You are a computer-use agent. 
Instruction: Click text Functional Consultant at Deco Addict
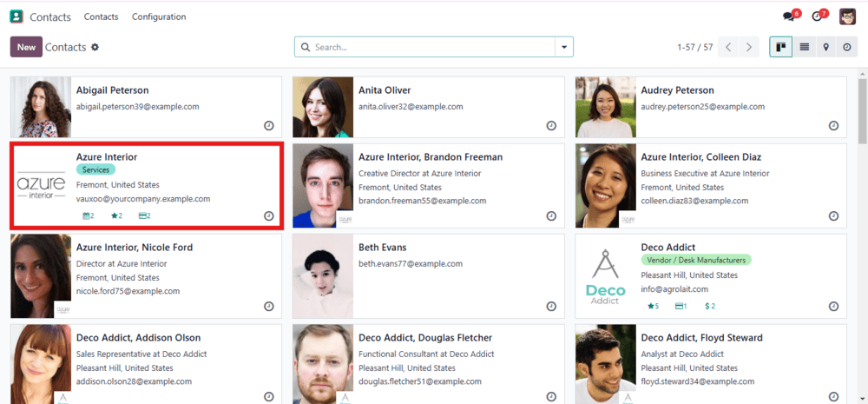427,354
